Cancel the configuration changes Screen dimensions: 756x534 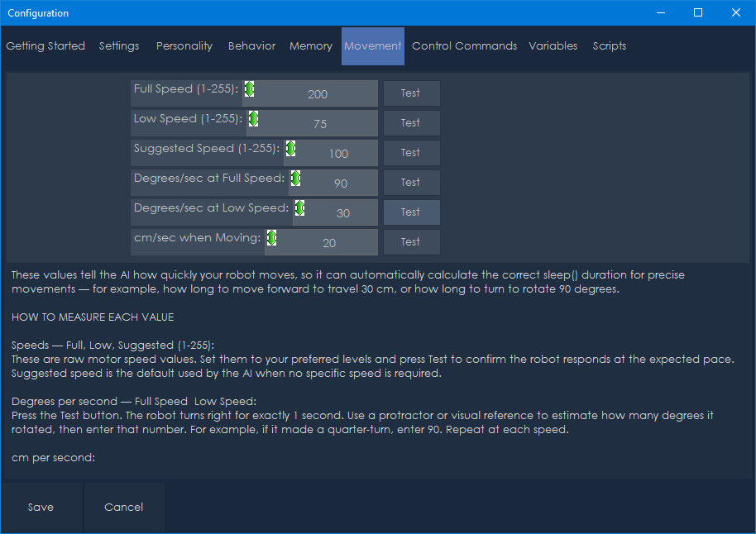coord(123,508)
